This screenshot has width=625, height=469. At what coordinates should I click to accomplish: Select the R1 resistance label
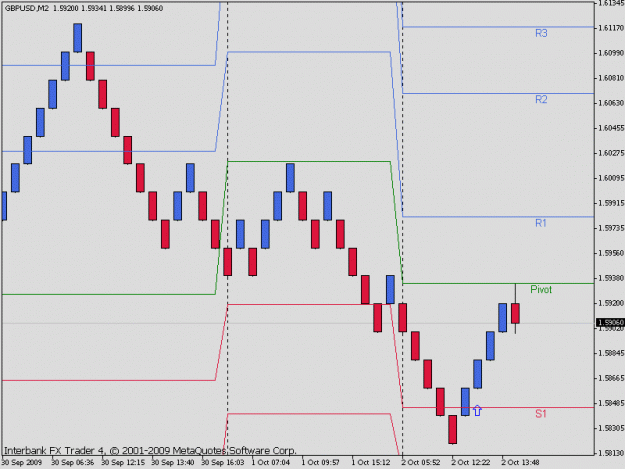tap(540, 223)
